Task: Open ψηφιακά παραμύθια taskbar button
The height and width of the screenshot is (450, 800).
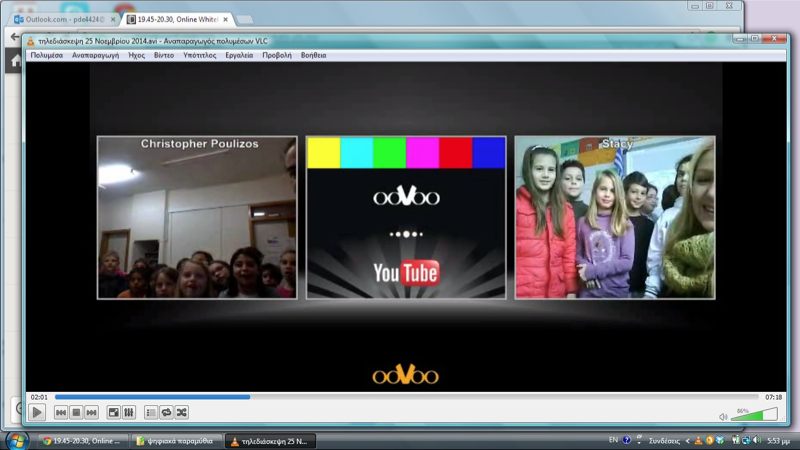Action: [x=176, y=441]
